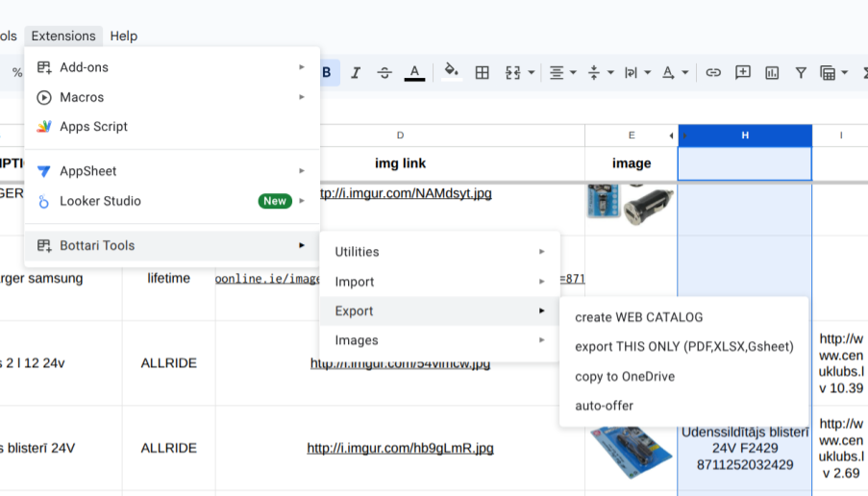Open the borders tool

[x=483, y=72]
